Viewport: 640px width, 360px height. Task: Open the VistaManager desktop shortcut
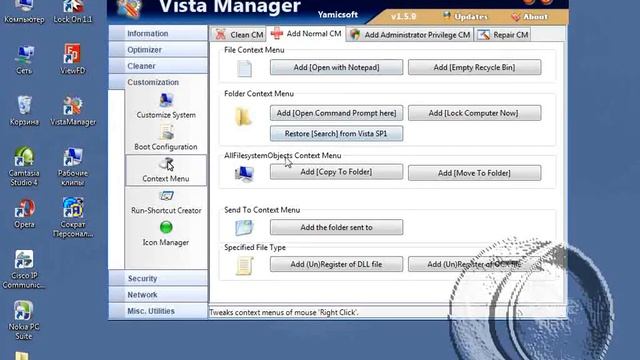[x=73, y=111]
